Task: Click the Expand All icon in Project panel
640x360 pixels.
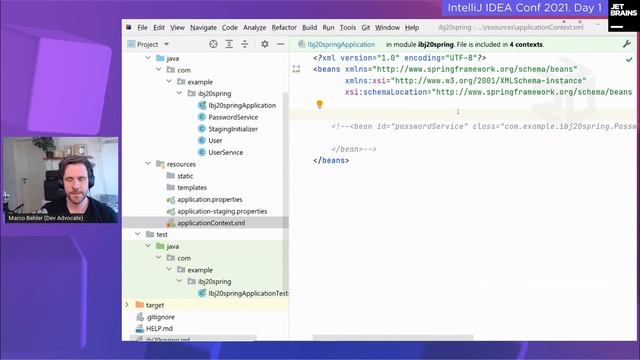Action: click(229, 44)
